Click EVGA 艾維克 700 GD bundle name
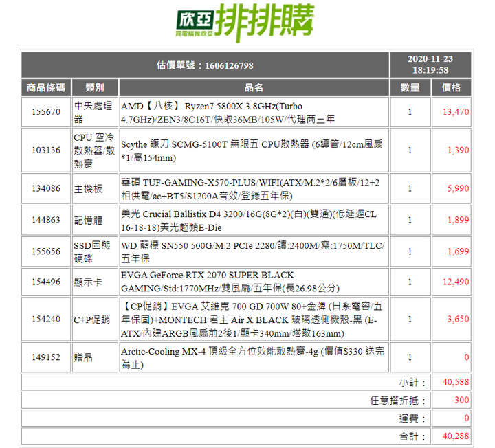This screenshot has height=448, width=495. coord(252,320)
